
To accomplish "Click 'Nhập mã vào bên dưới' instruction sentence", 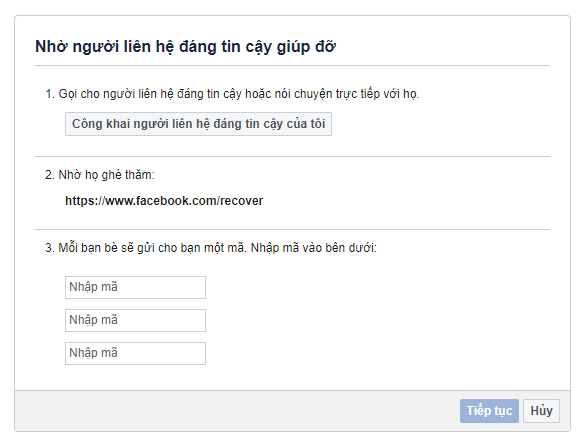I will coord(314,248).
